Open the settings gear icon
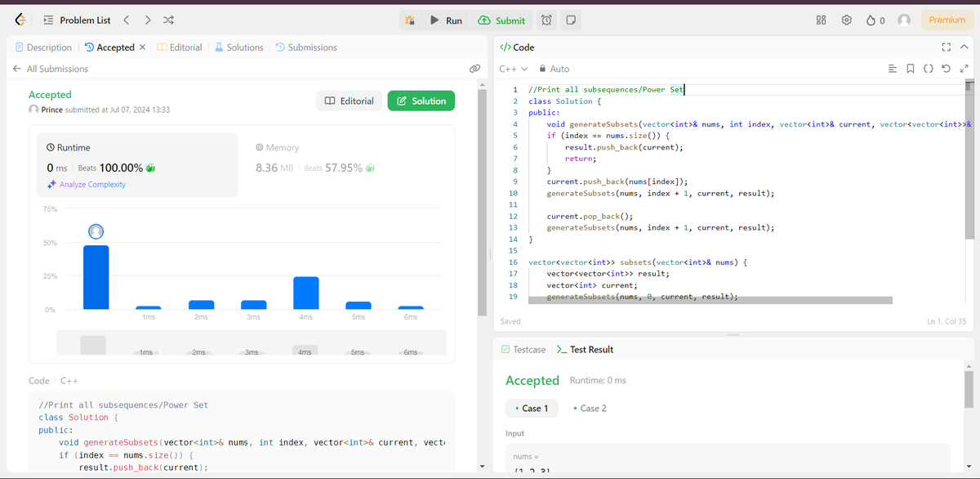The width and height of the screenshot is (980, 479). (x=847, y=20)
